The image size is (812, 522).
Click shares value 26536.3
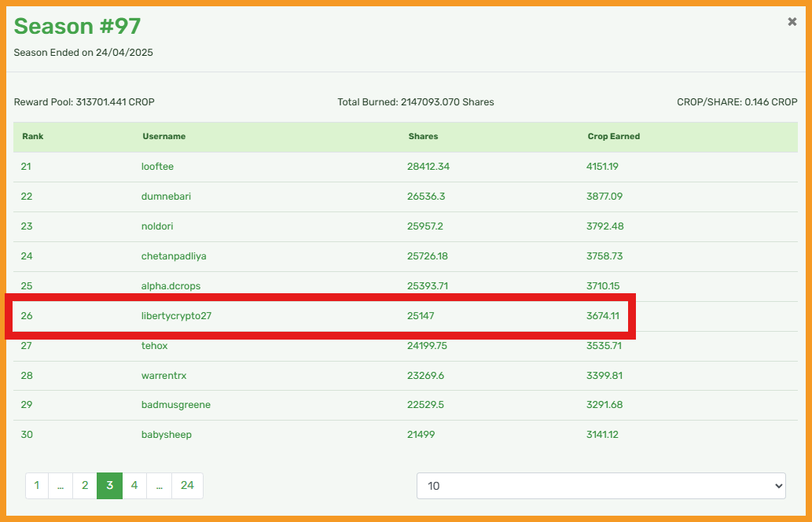point(426,197)
